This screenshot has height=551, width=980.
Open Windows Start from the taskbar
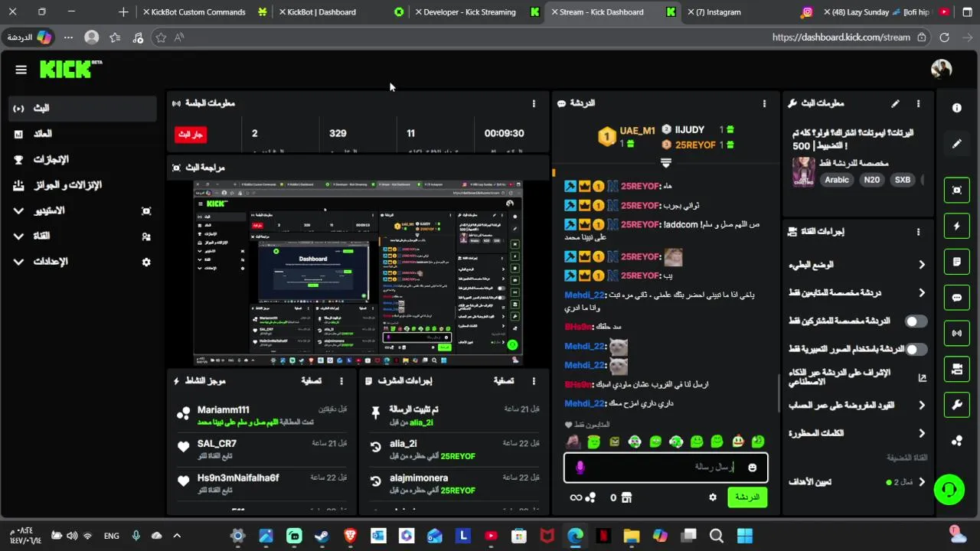744,536
